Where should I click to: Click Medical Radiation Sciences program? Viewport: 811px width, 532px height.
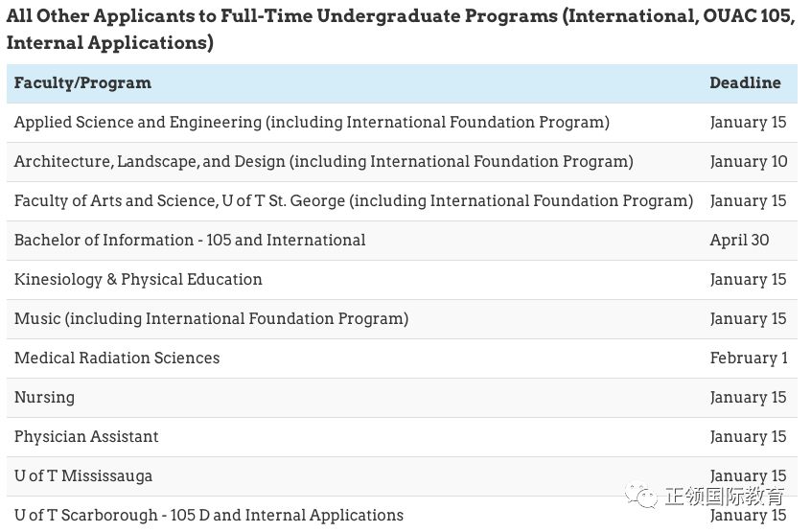(117, 358)
